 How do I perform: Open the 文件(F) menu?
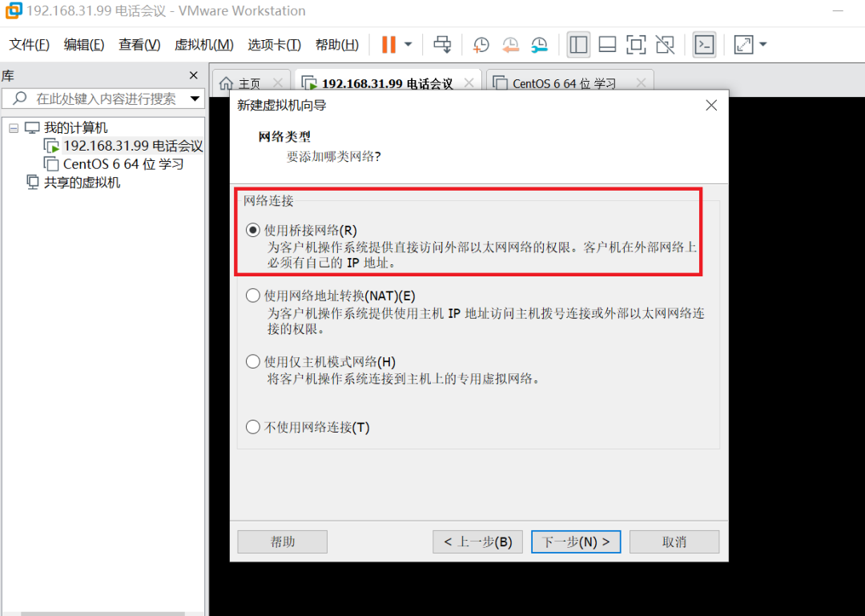pyautogui.click(x=30, y=45)
